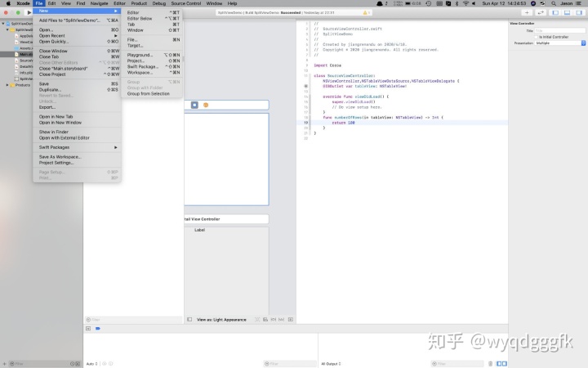This screenshot has width=588, height=368.
Task: Click View as: Light Appearance button
Action: click(221, 320)
